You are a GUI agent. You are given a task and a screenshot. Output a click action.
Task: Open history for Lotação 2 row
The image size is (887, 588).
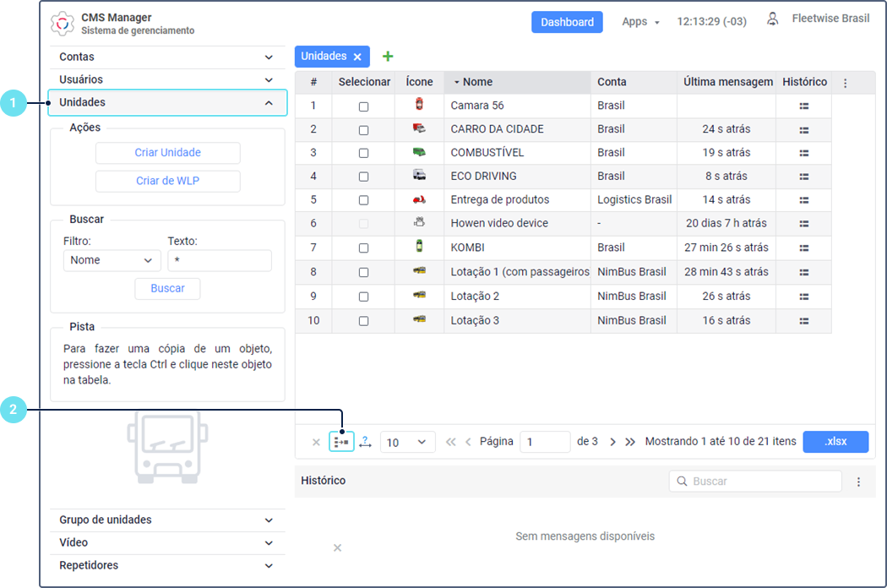(x=804, y=297)
